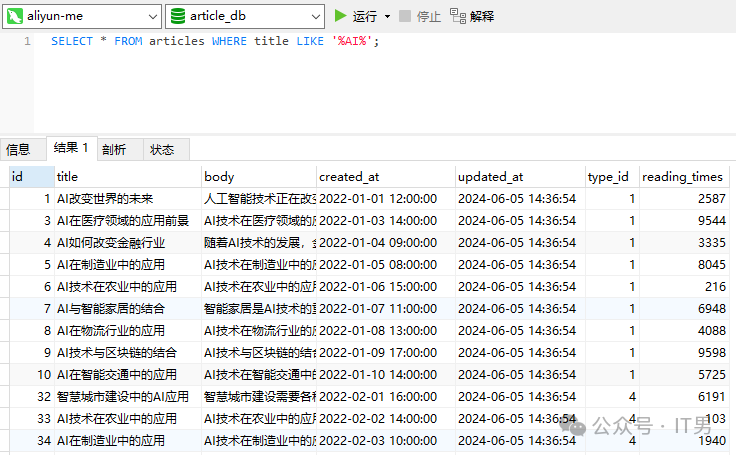Viewport: 736px width, 455px height.
Task: Click the reading_times column header
Action: [684, 177]
